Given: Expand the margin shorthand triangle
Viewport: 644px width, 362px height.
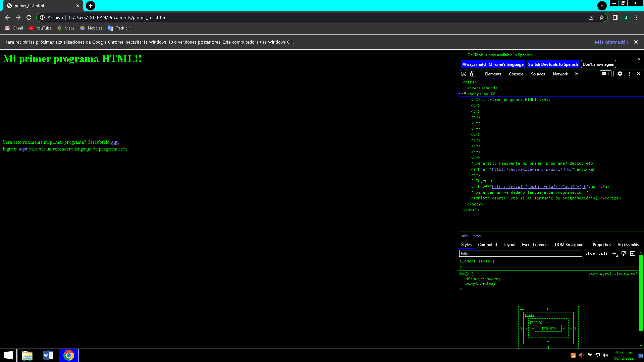Looking at the screenshot, I should click(x=483, y=284).
